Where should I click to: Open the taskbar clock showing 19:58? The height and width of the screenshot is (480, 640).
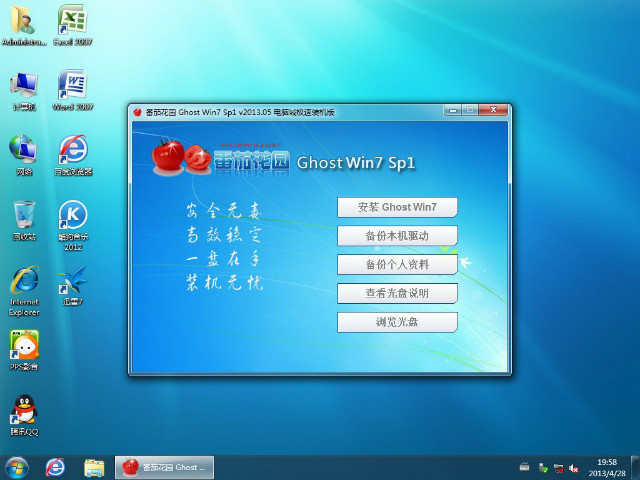pos(607,468)
